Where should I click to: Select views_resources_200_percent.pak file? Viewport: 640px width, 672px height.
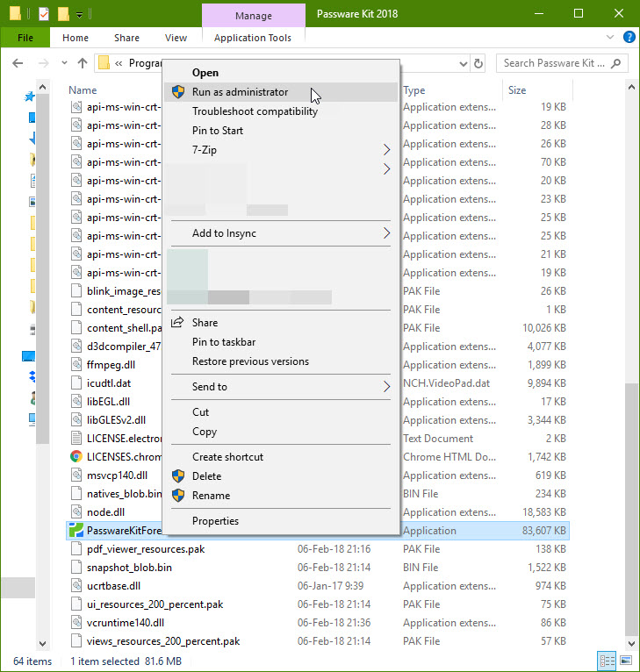(163, 641)
